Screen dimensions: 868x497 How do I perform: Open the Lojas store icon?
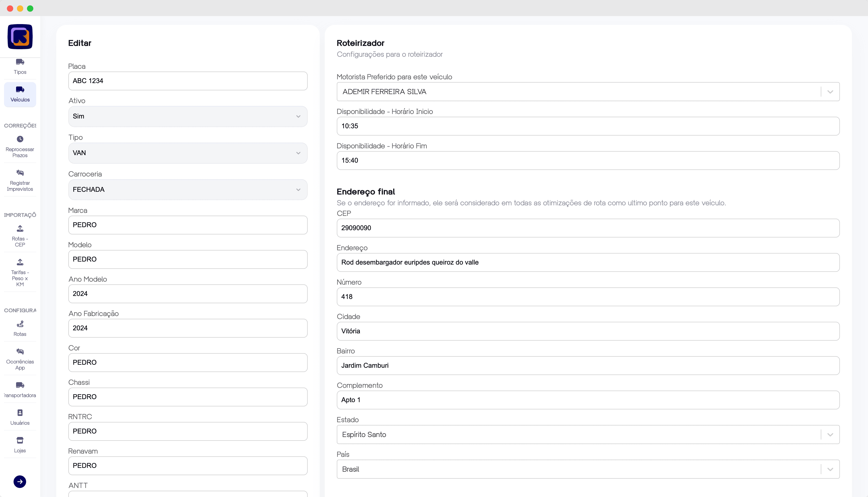(20, 440)
